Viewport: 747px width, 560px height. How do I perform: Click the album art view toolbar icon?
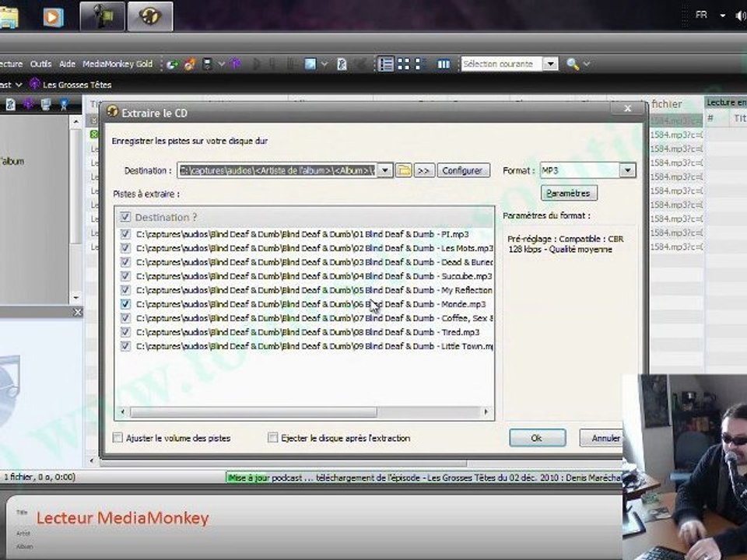(310, 64)
